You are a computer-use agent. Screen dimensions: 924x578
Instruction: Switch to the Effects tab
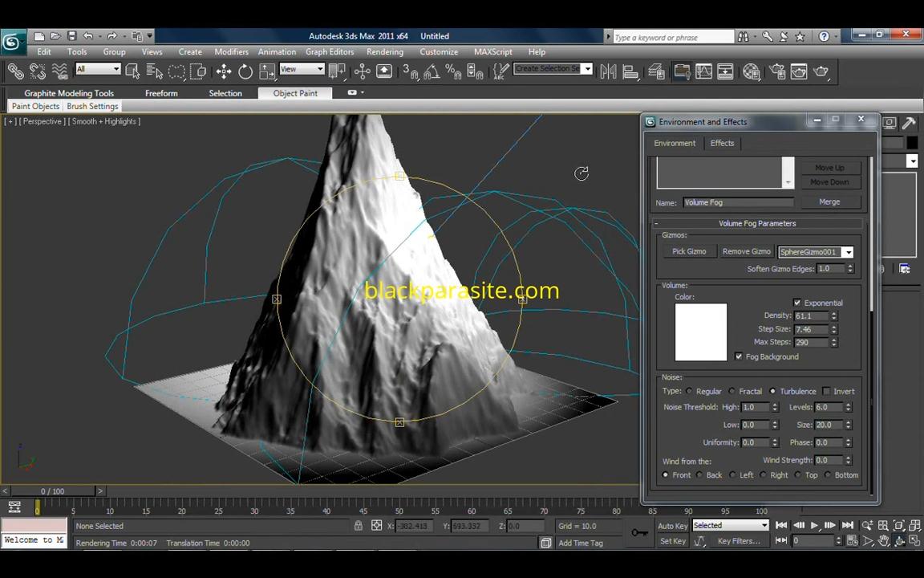[x=721, y=143]
